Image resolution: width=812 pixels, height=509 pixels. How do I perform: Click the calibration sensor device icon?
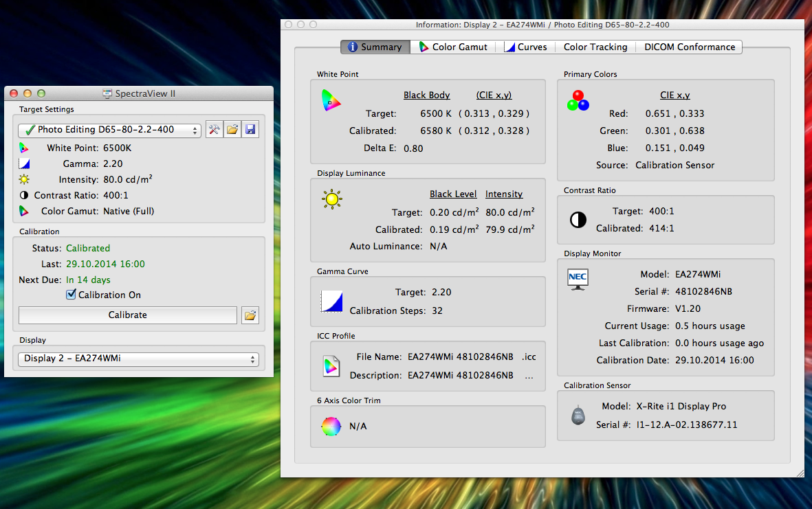[578, 416]
